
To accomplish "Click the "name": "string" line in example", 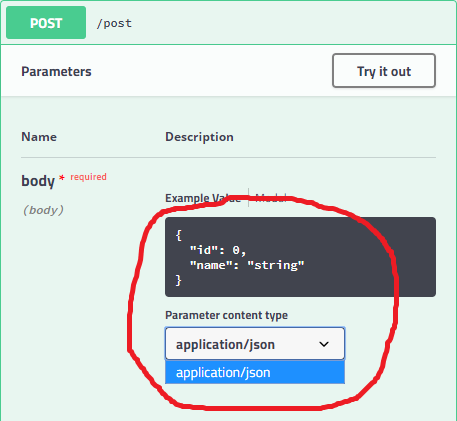I will (247, 265).
